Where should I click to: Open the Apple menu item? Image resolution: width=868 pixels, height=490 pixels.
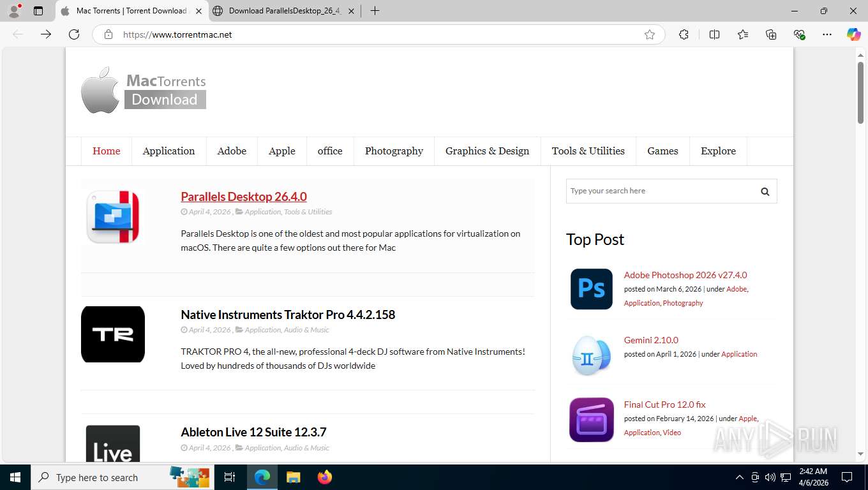click(x=281, y=151)
